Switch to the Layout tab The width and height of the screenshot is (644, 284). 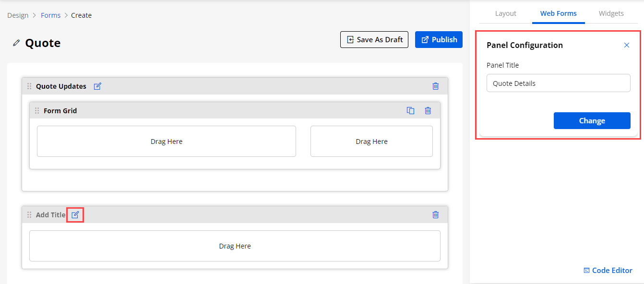(x=505, y=13)
